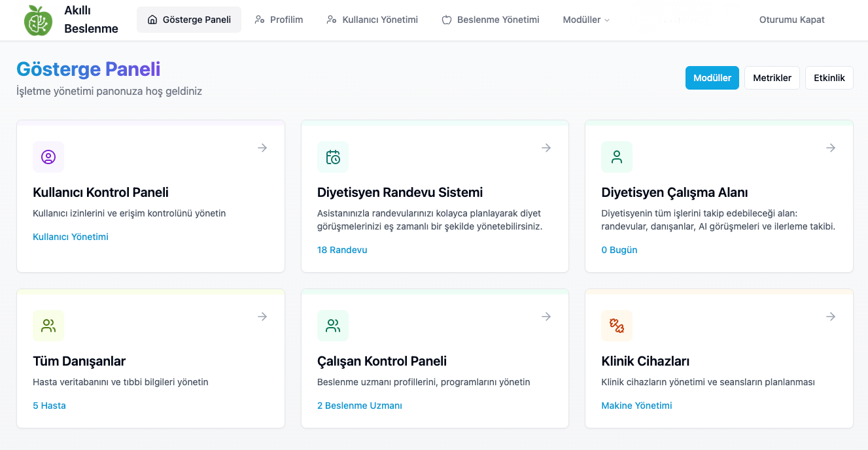Switch to the Metrikler tab
The width and height of the screenshot is (868, 450).
(772, 78)
